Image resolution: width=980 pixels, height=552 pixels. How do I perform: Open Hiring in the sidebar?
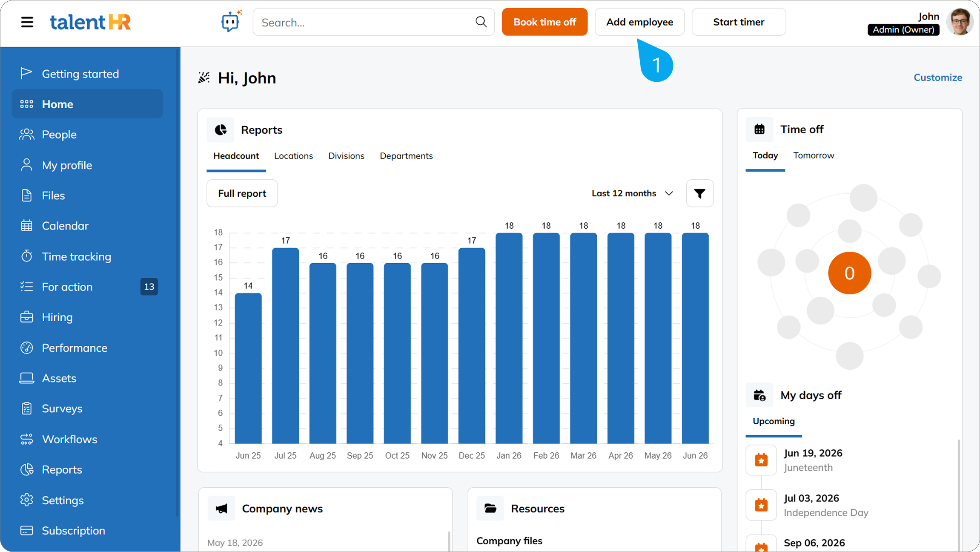coord(87,317)
